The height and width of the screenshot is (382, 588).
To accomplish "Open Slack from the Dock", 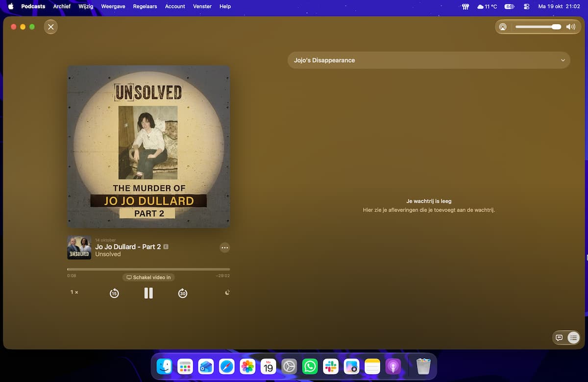I will click(x=331, y=366).
